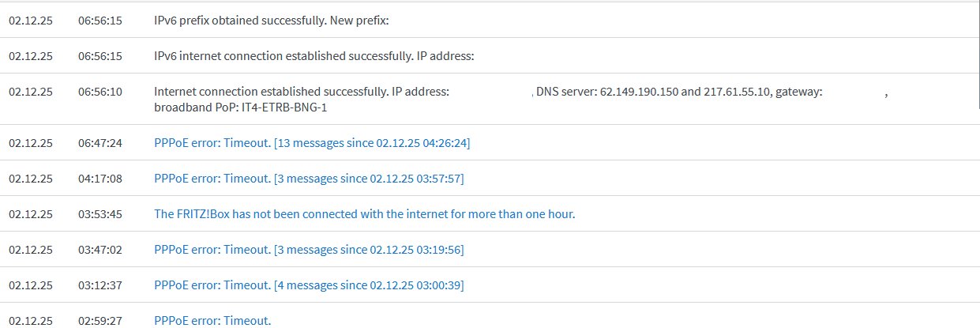Click the DNS server address 62.149.190.150
The width and height of the screenshot is (980, 328).
[639, 92]
